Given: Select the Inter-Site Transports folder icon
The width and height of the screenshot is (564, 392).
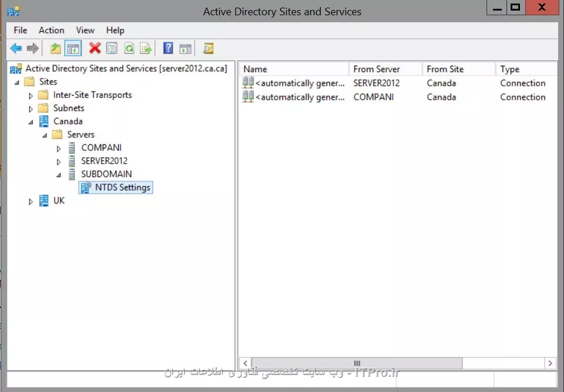Looking at the screenshot, I should pos(43,95).
